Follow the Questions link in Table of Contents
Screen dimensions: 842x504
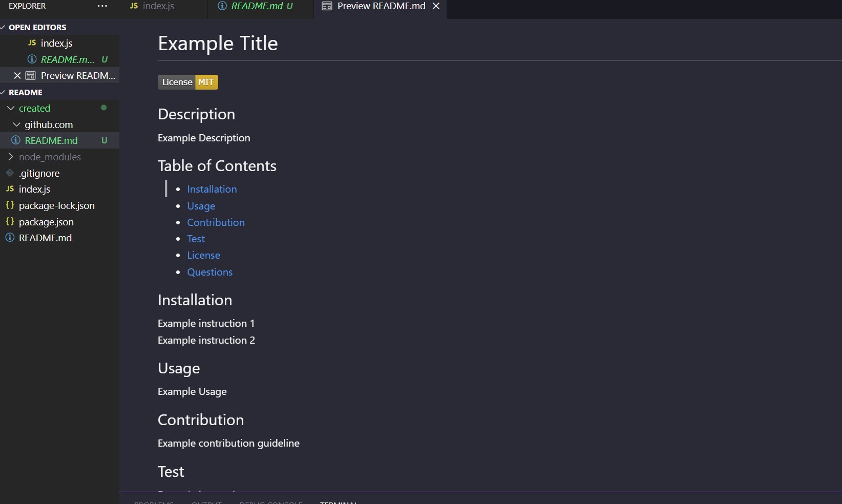pyautogui.click(x=209, y=272)
